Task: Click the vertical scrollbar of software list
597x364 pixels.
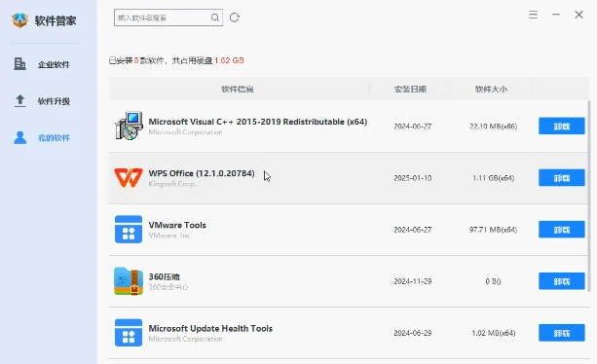Action: click(588, 196)
